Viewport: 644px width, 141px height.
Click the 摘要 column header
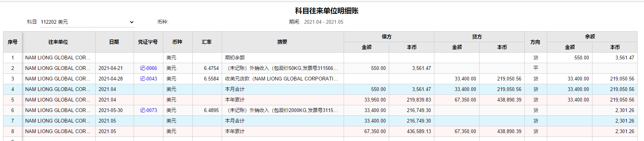point(282,42)
